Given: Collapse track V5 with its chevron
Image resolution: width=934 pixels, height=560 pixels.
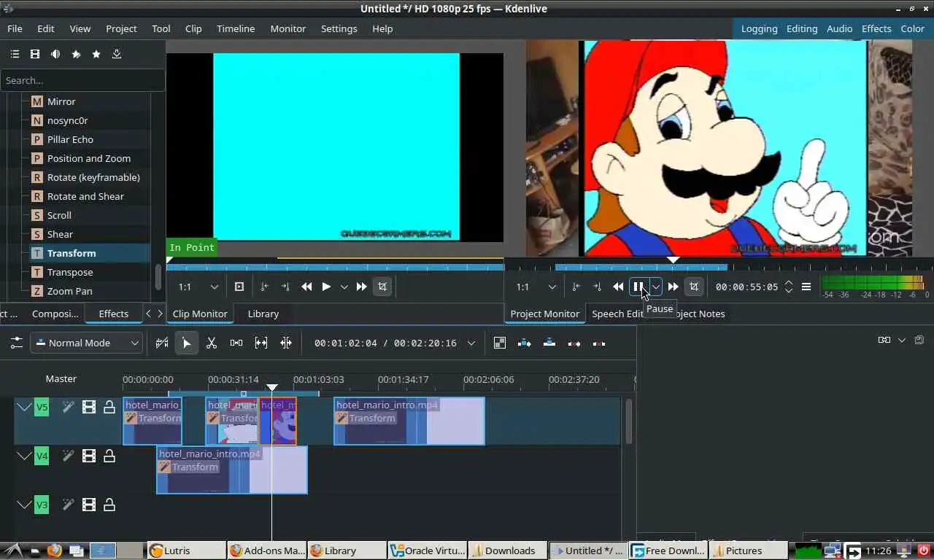Looking at the screenshot, I should pos(24,407).
